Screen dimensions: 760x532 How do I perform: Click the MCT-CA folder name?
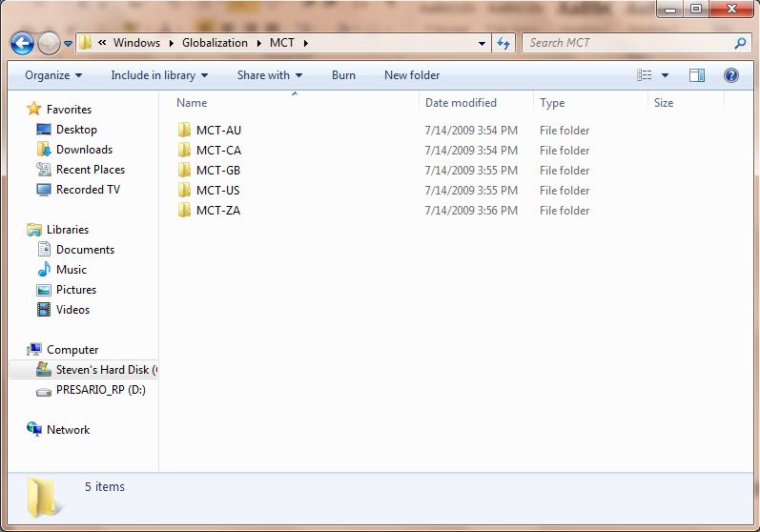[218, 151]
